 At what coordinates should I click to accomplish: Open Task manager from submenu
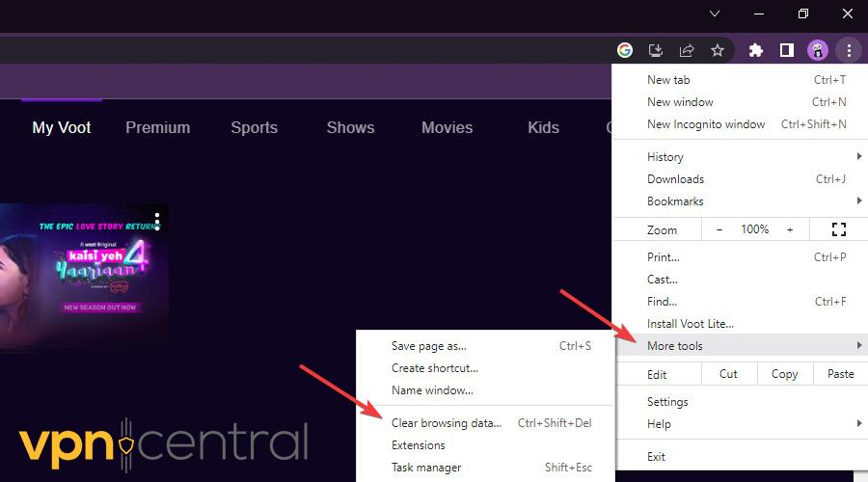click(485, 468)
